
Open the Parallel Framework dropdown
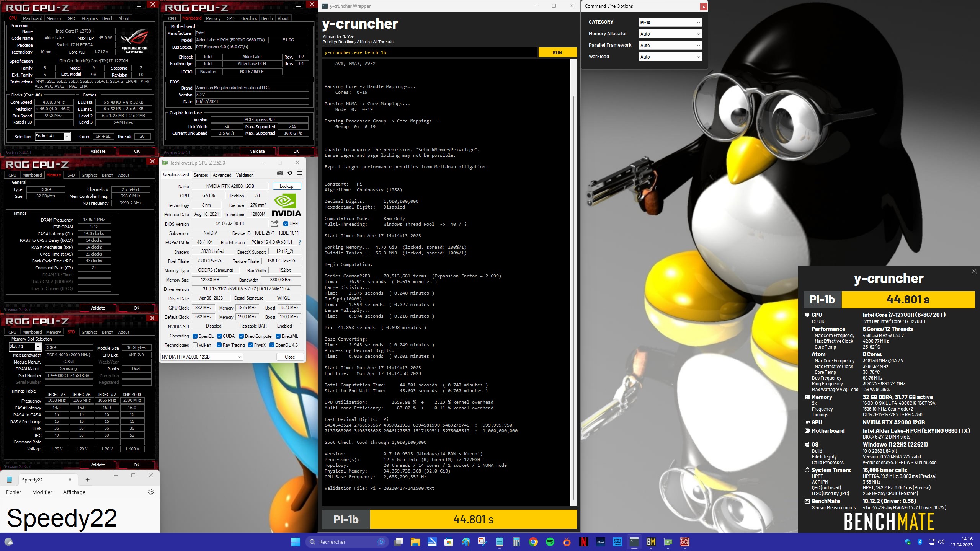[x=670, y=45]
